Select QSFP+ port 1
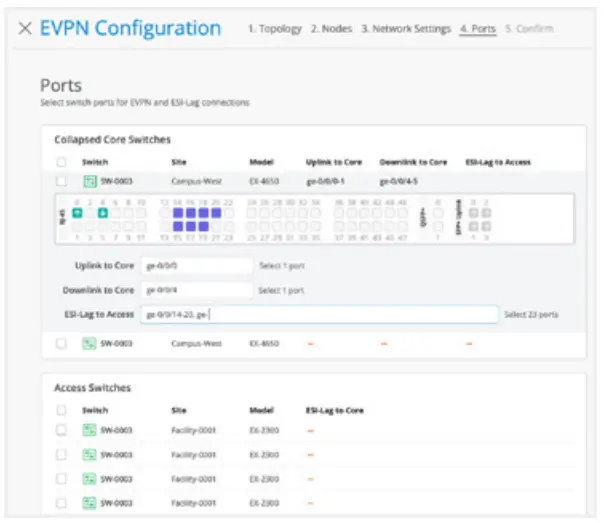604x523 pixels. (x=438, y=226)
